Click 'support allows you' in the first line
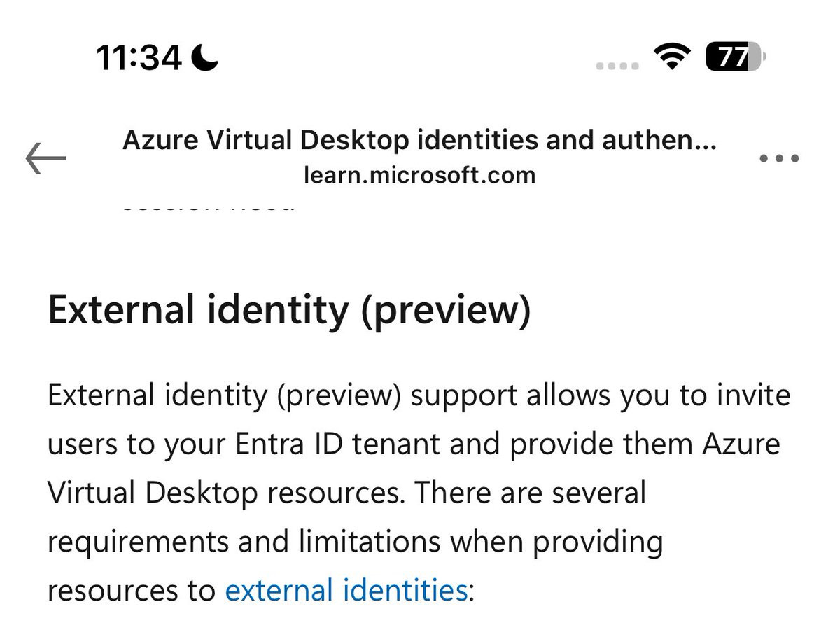The height and width of the screenshot is (630, 840). pyautogui.click(x=539, y=395)
